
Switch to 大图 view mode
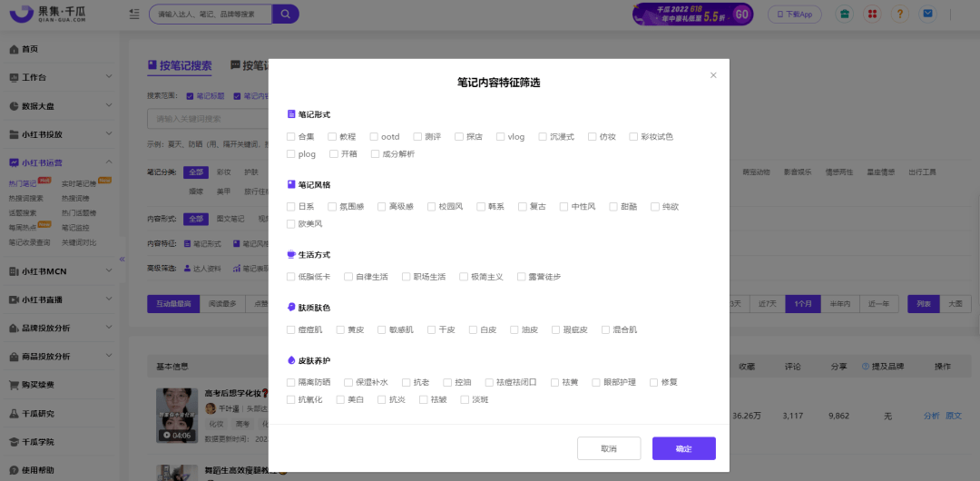pos(955,304)
